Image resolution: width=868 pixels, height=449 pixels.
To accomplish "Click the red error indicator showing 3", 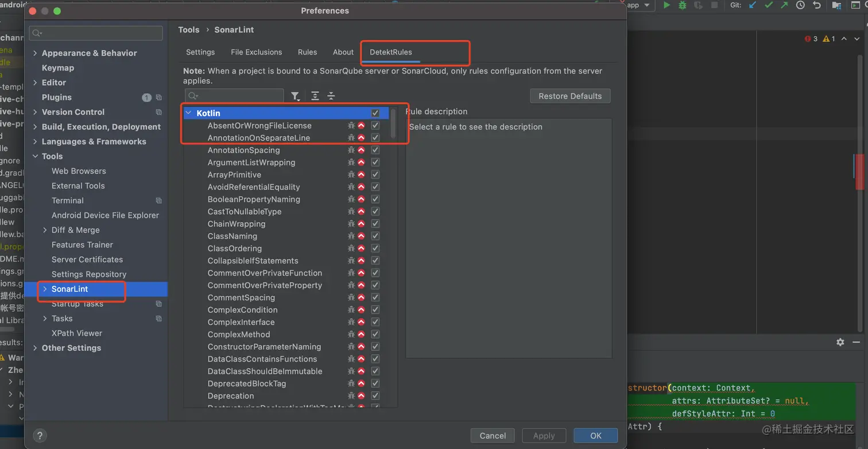I will tap(811, 39).
